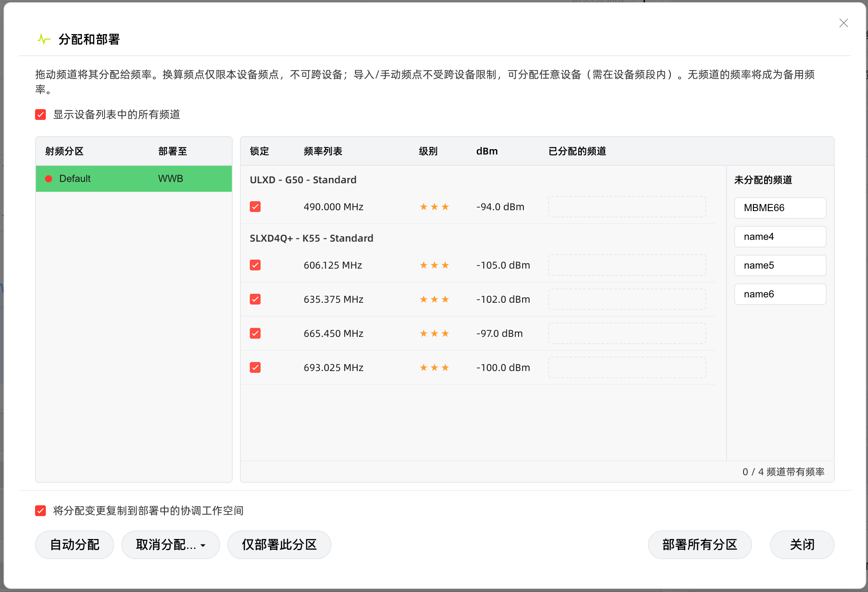Click assigned channel slot for 490.000 MHz
868x592 pixels.
pyautogui.click(x=627, y=207)
